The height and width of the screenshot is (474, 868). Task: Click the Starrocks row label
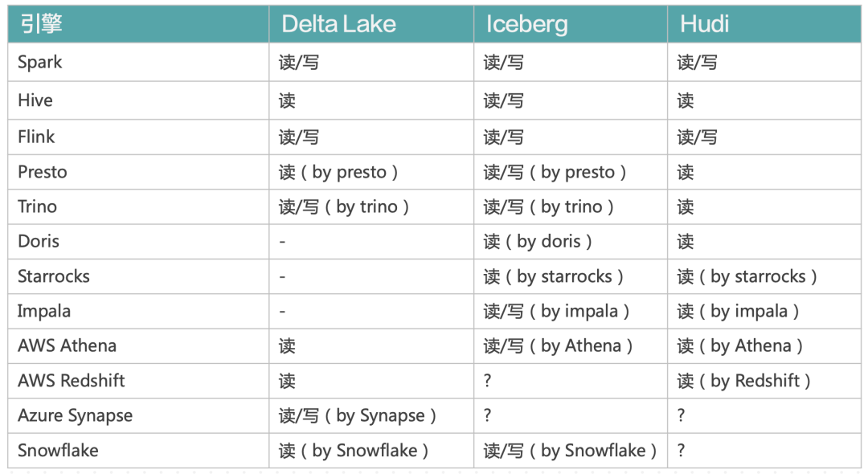pyautogui.click(x=54, y=276)
